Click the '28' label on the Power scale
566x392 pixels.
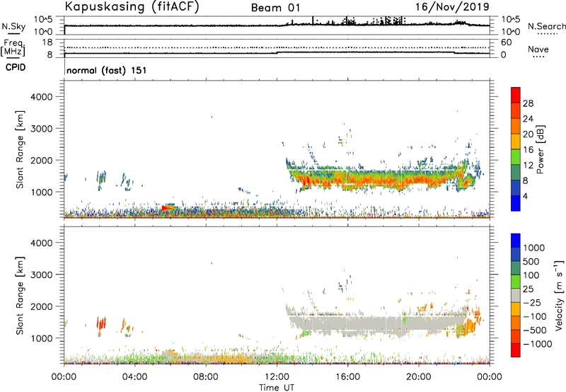click(528, 103)
